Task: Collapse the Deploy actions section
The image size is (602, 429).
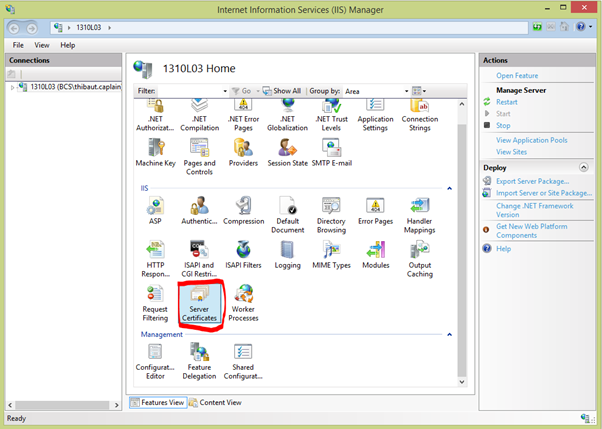Action: [x=584, y=167]
